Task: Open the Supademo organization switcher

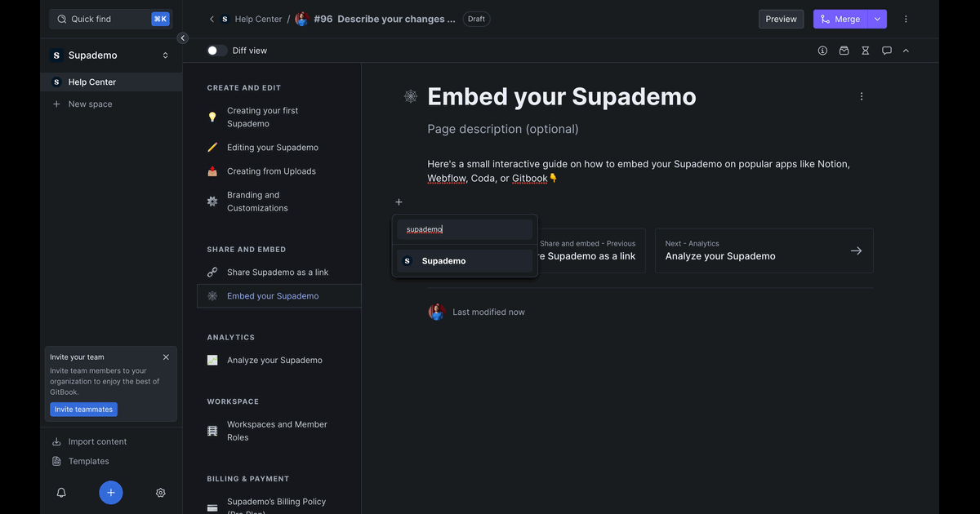Action: pyautogui.click(x=111, y=55)
